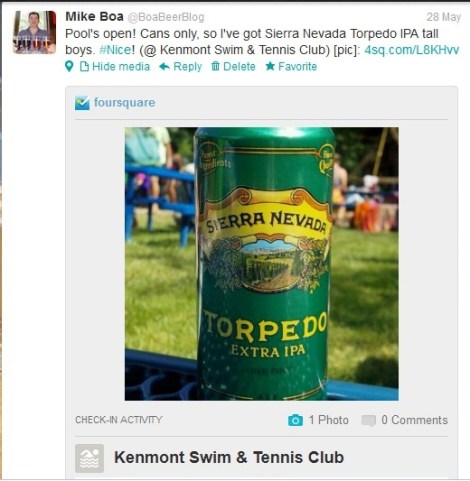View the 0 Comments link
The height and width of the screenshot is (481, 470).
point(414,420)
